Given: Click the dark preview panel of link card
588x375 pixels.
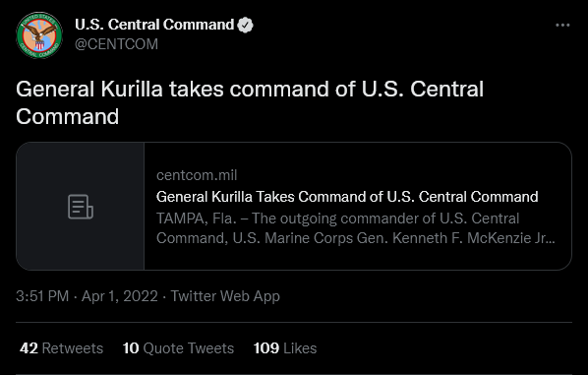Looking at the screenshot, I should (81, 206).
